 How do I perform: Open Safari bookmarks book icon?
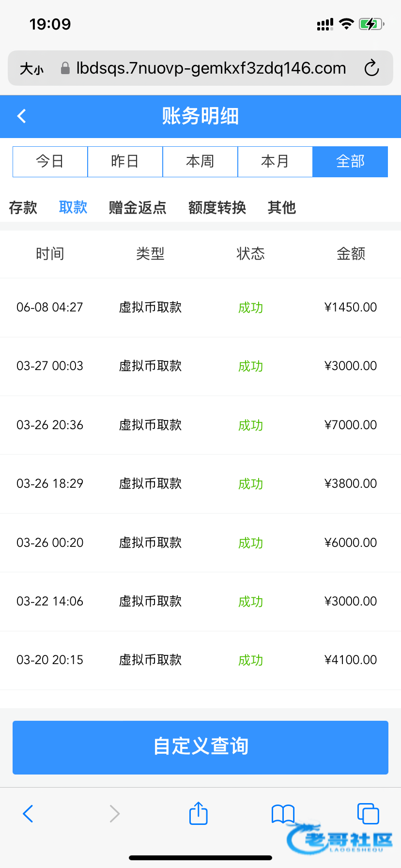283,813
